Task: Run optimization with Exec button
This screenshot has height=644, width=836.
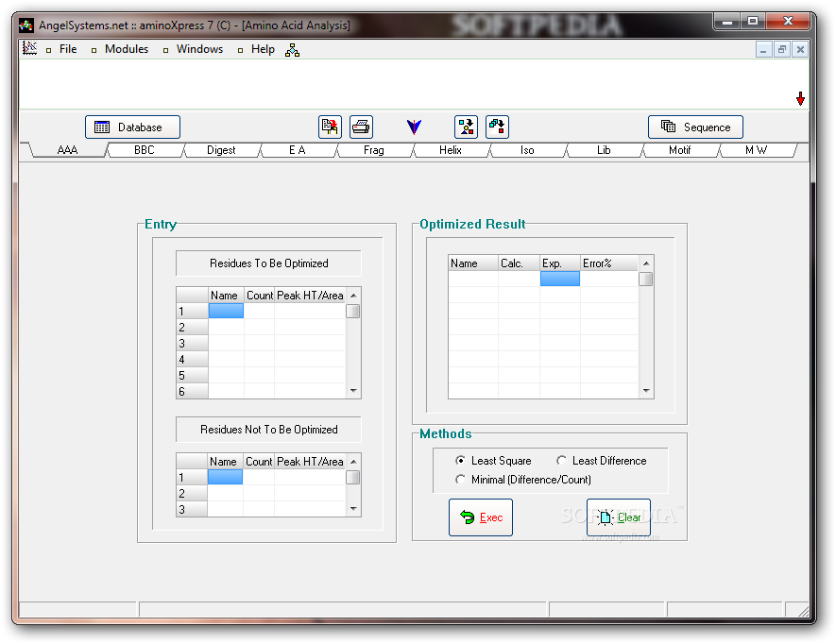Action: pyautogui.click(x=481, y=517)
